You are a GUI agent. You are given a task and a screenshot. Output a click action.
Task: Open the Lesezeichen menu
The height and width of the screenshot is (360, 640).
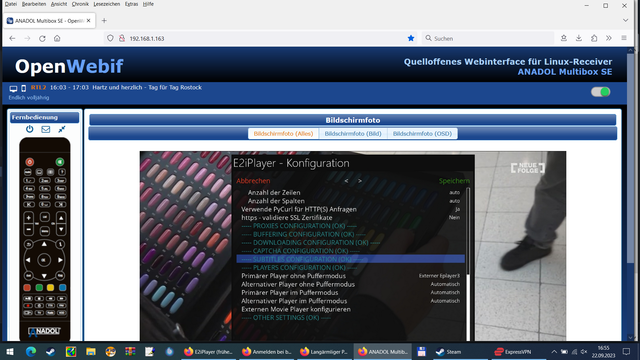pyautogui.click(x=107, y=4)
